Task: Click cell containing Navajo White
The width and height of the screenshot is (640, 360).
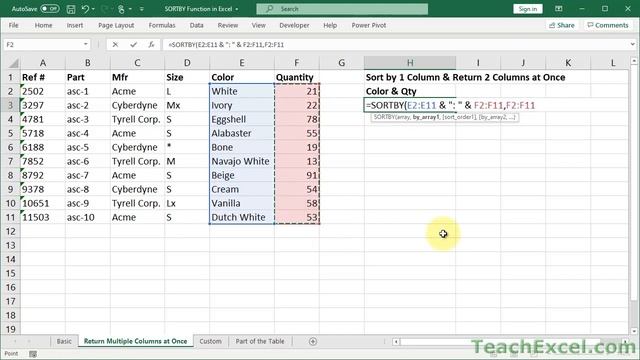Action: (x=242, y=161)
